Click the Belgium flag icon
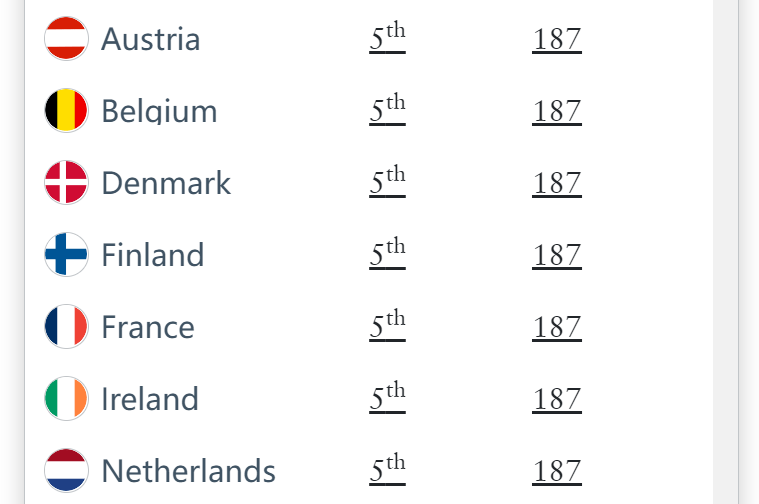Screen dimensions: 759x504 tap(67, 111)
